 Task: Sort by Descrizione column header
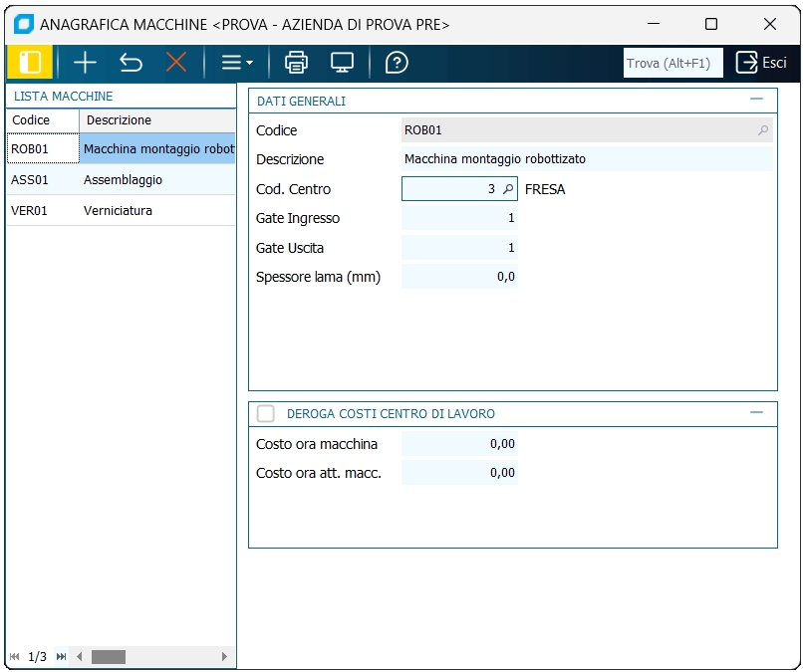(x=156, y=120)
